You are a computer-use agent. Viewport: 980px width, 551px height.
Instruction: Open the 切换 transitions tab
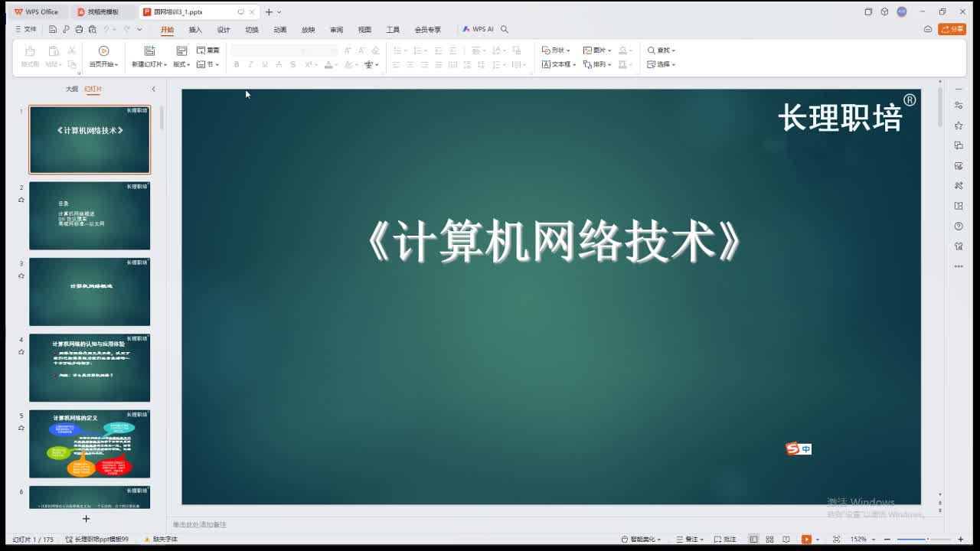[x=252, y=30]
